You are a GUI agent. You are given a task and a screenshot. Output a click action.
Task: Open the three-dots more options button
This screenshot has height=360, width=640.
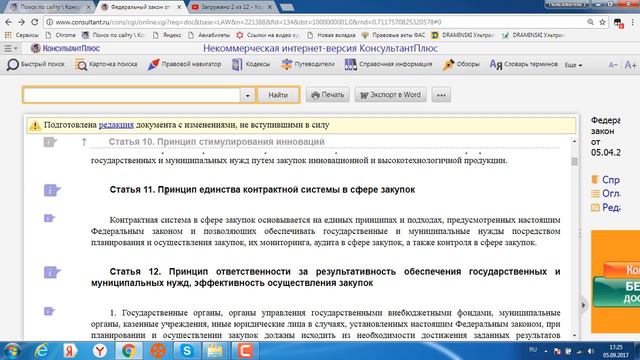441,95
